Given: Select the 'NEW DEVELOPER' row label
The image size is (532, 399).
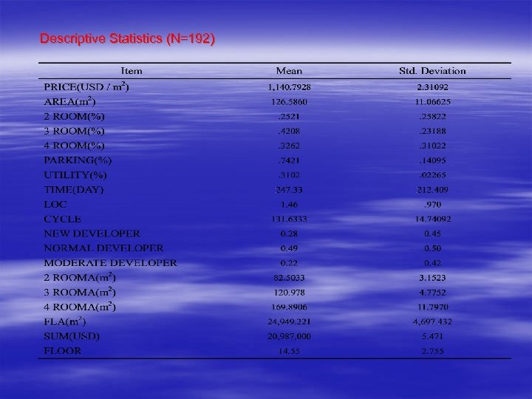Looking at the screenshot, I should 92,233.
